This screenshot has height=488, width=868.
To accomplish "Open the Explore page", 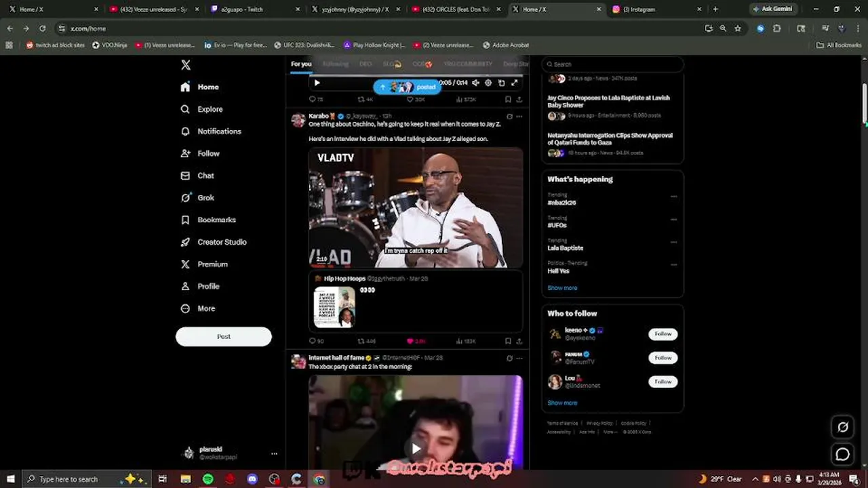I will [x=201, y=109].
